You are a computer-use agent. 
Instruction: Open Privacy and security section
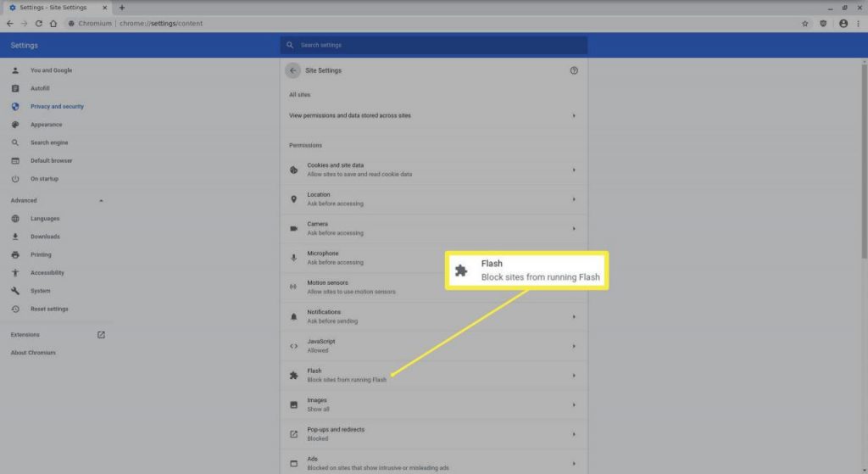[57, 106]
